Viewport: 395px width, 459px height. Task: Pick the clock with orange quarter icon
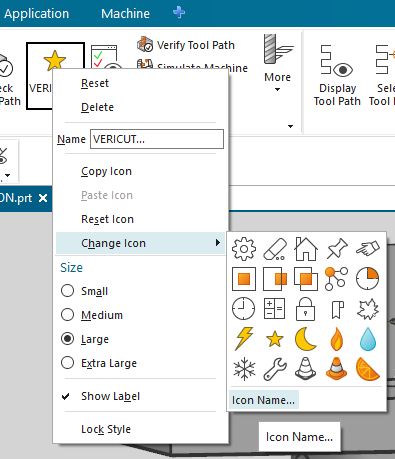point(368,279)
